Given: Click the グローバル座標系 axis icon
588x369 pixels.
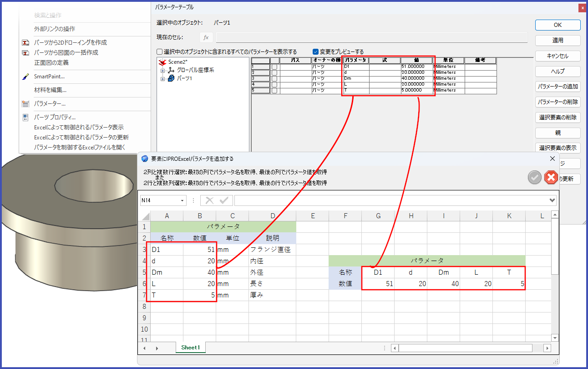Looking at the screenshot, I should coord(171,70).
